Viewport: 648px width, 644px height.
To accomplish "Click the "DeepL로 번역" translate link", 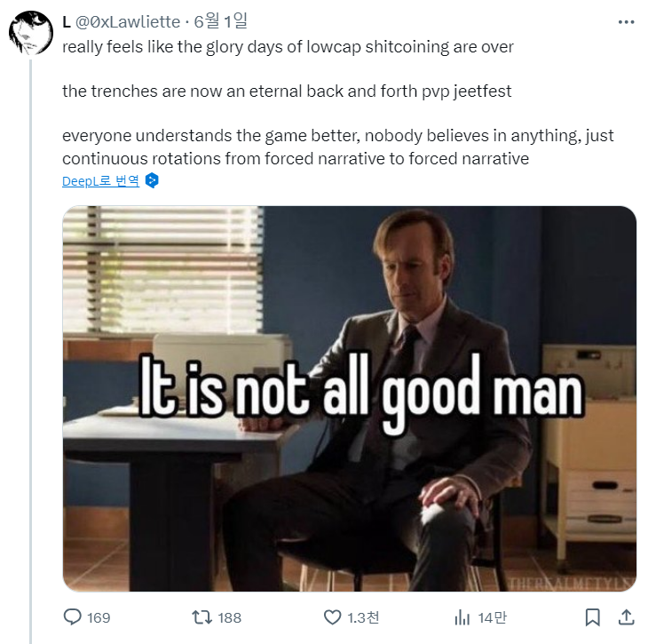I will (100, 181).
